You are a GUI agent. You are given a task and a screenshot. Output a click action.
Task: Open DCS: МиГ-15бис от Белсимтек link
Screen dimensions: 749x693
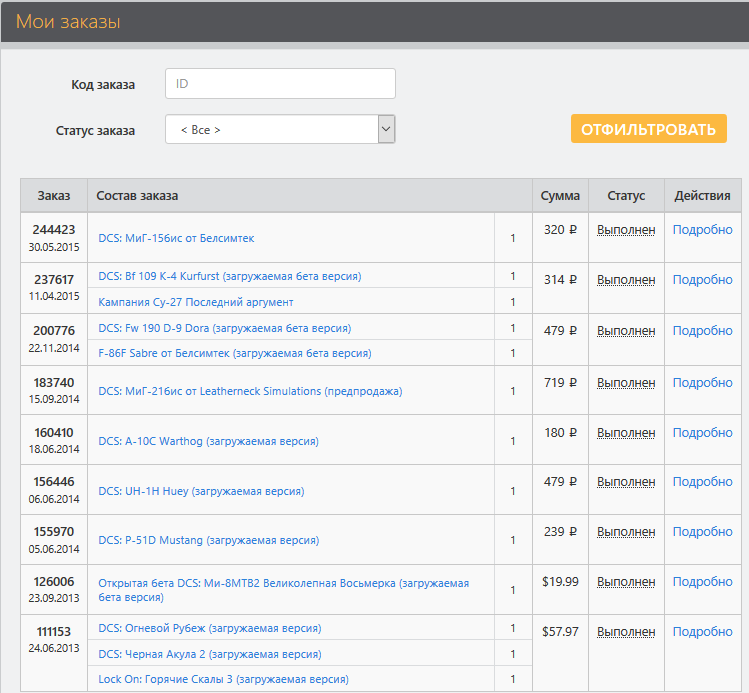(x=176, y=238)
